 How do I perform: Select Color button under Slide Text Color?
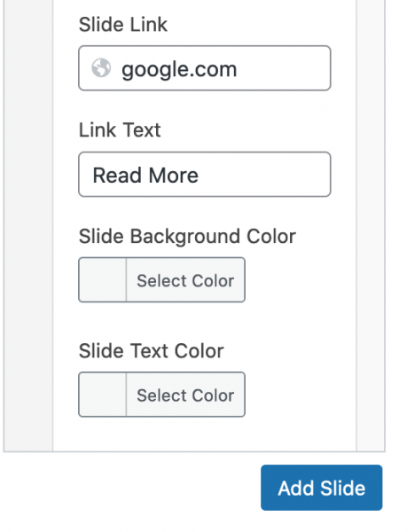point(185,395)
